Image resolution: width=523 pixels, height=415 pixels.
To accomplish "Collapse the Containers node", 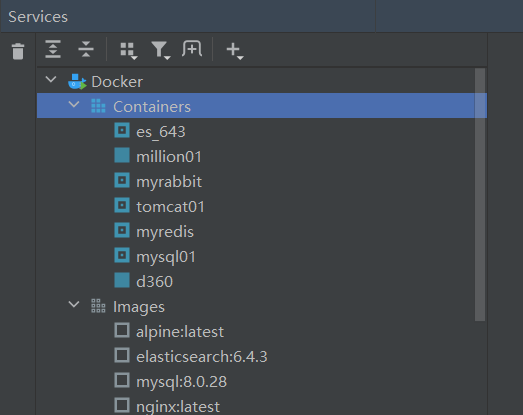I will point(74,104).
